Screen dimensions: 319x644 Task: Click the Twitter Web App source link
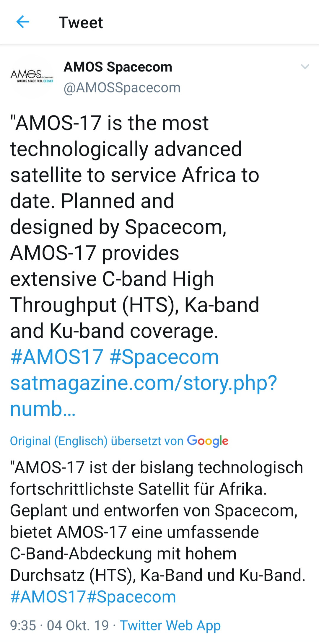170,625
